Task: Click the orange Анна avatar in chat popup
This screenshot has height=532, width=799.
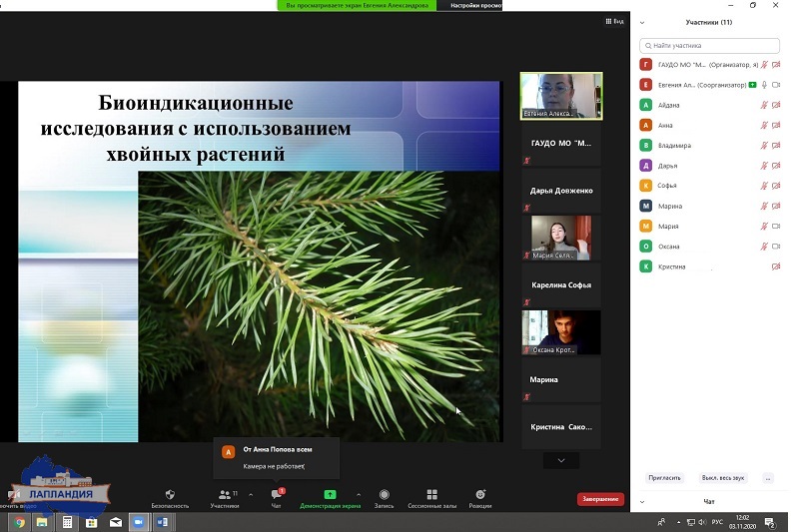Action: 229,452
